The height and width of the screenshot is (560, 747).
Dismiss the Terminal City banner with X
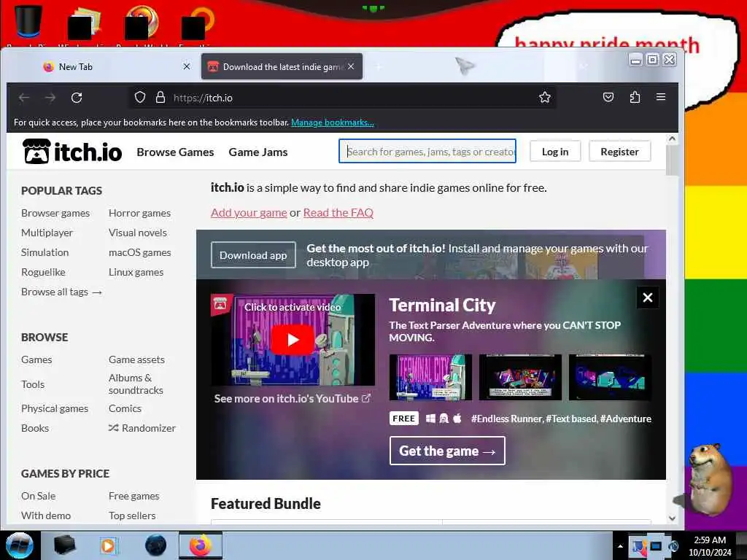pyautogui.click(x=648, y=297)
